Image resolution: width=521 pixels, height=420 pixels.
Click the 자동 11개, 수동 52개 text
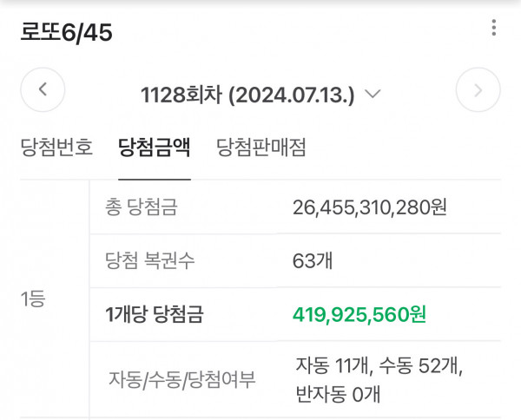click(379, 366)
